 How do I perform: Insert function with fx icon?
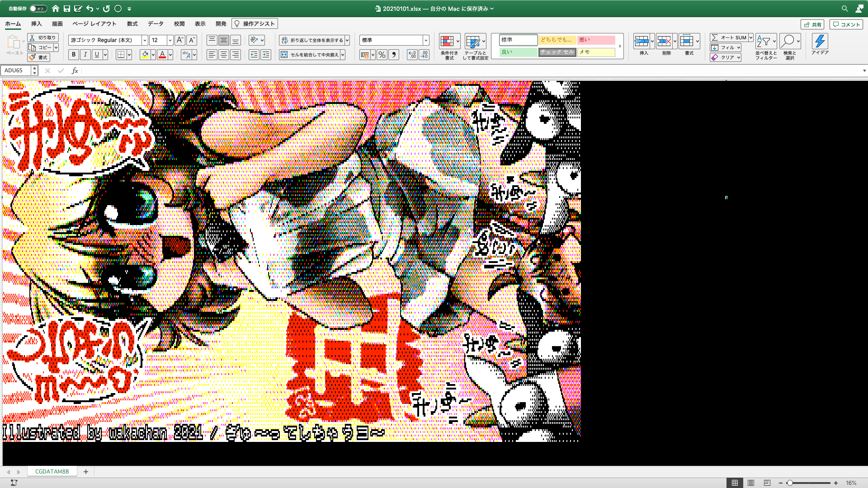click(75, 70)
